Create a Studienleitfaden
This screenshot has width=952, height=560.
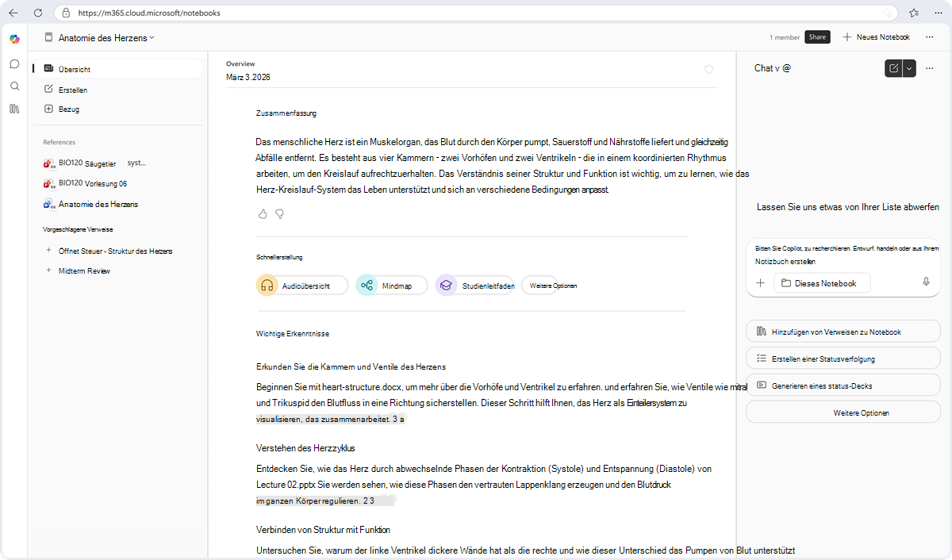(x=476, y=286)
